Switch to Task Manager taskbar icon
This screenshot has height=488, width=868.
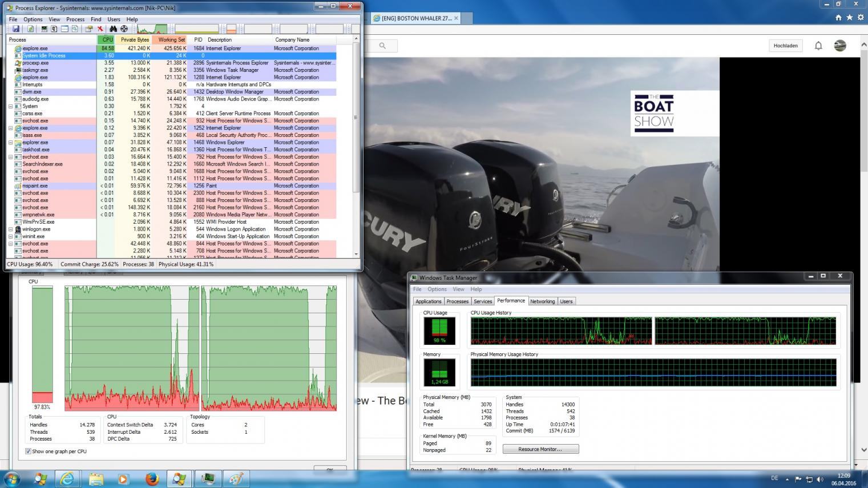(208, 478)
